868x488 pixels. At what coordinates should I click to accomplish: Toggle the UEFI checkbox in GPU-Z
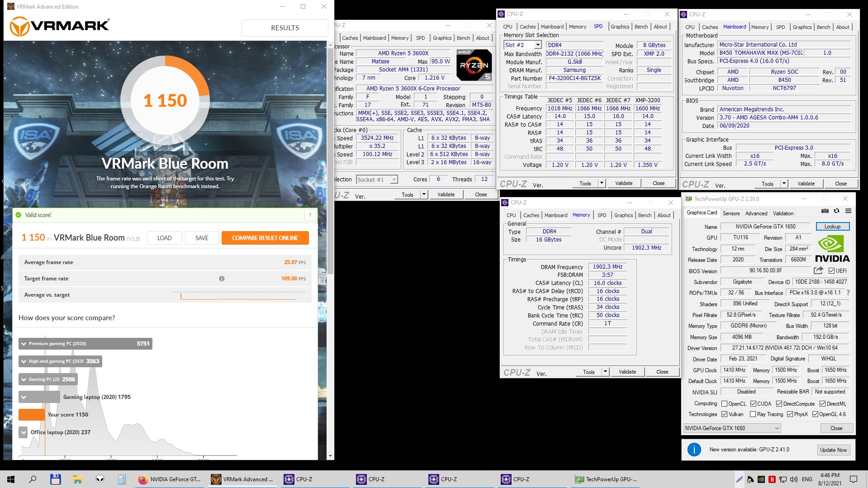coord(831,271)
